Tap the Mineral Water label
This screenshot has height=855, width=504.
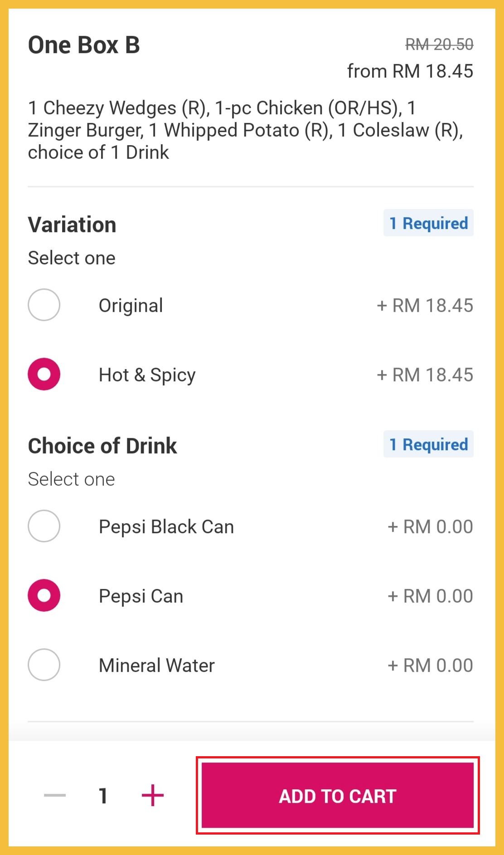tap(157, 666)
